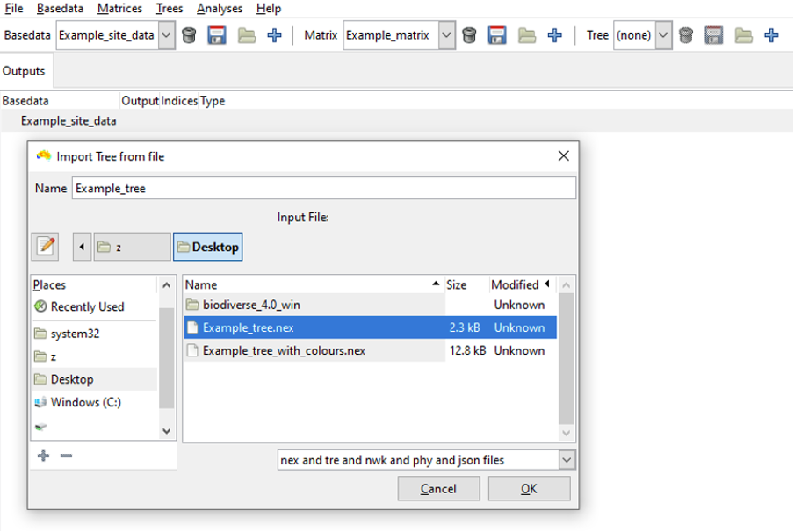Screen dimensions: 794x532
Task: Add a bookmark to the Places list
Action: (x=43, y=456)
